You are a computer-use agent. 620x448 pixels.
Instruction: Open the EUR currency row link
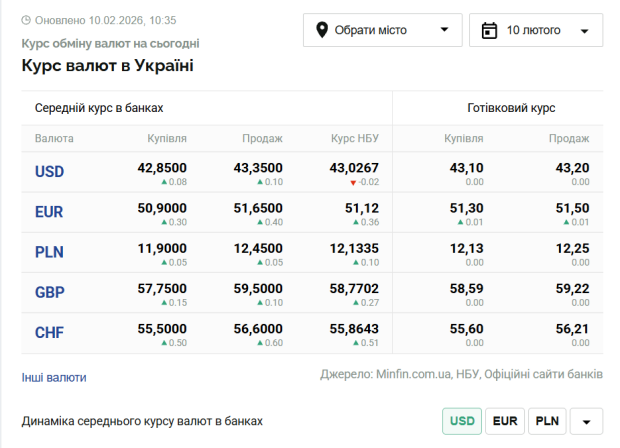[x=49, y=212]
